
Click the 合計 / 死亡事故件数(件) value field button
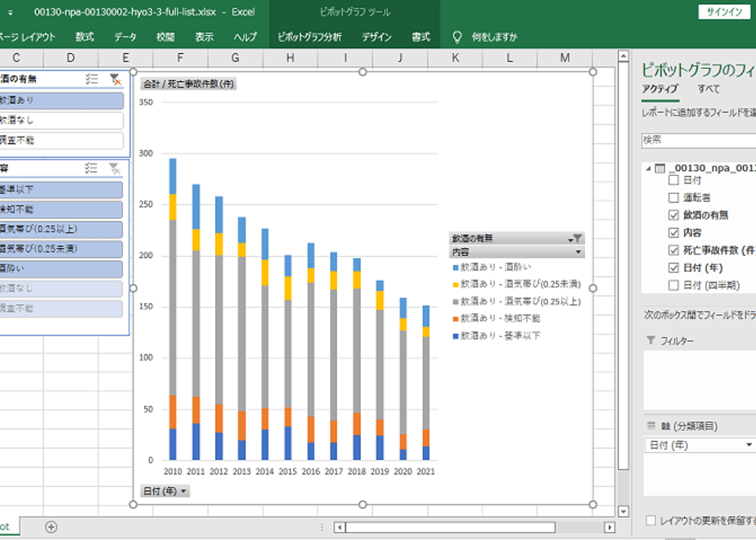pyautogui.click(x=188, y=84)
